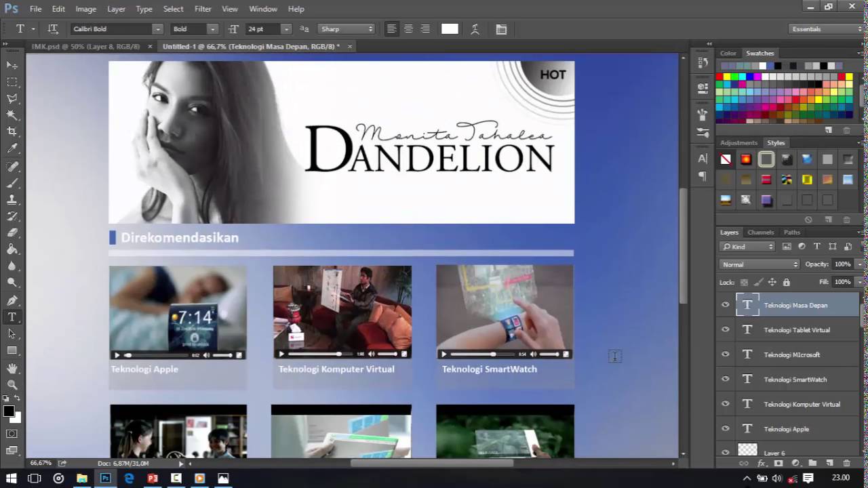Toggle the character and paragraph panel

(501, 29)
